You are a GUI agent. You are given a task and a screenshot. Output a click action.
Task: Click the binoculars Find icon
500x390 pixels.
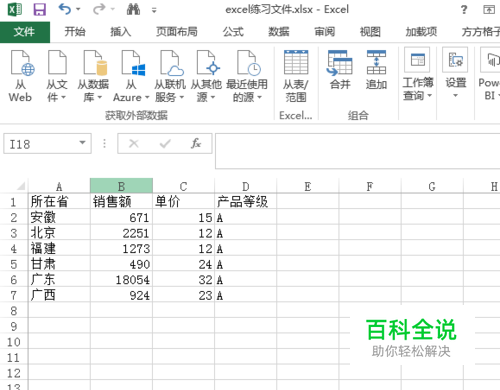click(x=133, y=9)
